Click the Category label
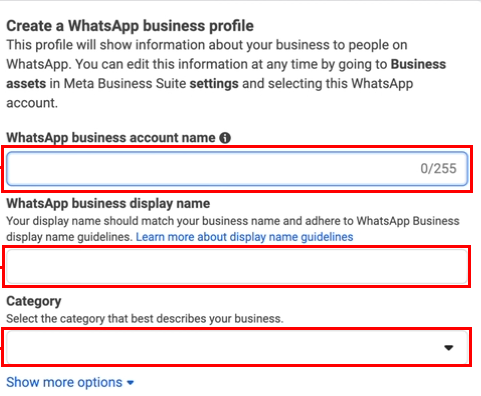The width and height of the screenshot is (481, 396). (34, 301)
